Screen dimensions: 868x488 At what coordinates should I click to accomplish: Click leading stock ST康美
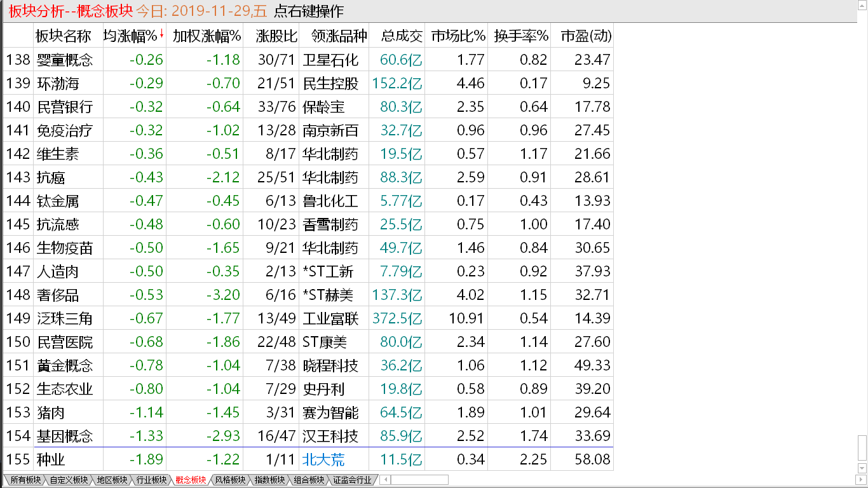tap(325, 342)
